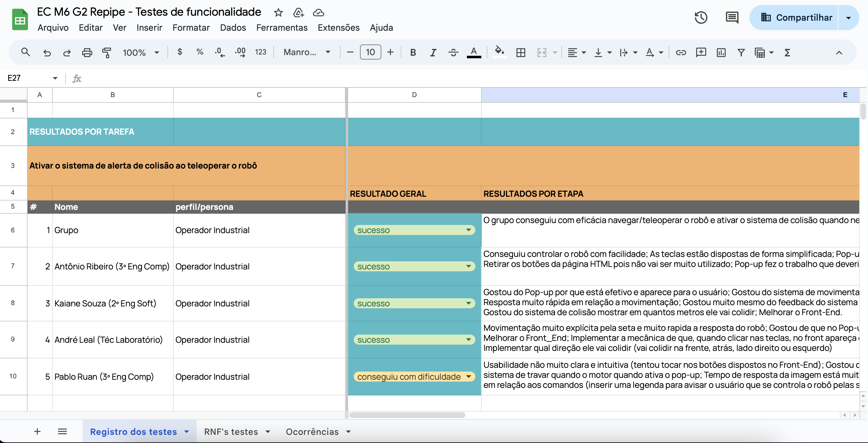Open horizontal align dropdown
Image resolution: width=868 pixels, height=443 pixels.
(577, 53)
